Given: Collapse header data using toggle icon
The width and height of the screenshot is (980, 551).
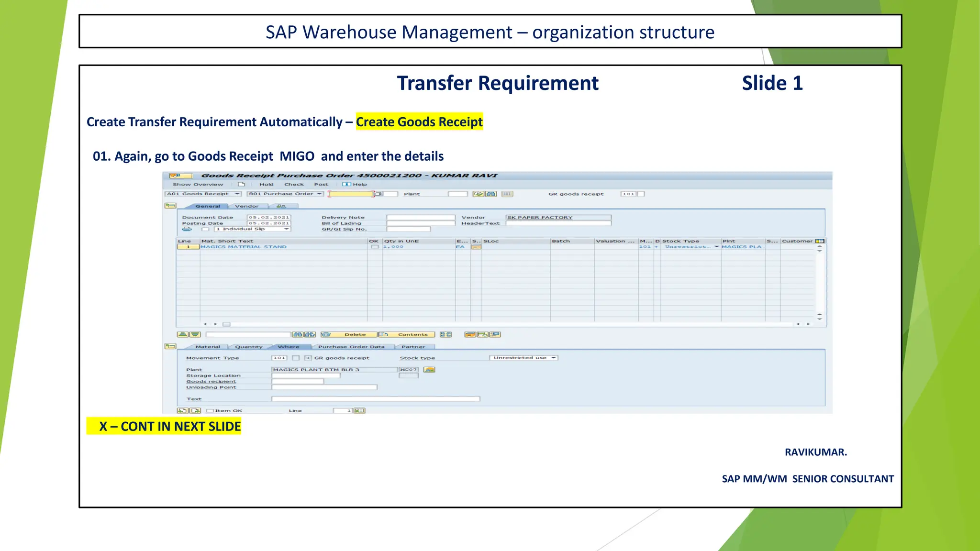Looking at the screenshot, I should click(x=170, y=206).
